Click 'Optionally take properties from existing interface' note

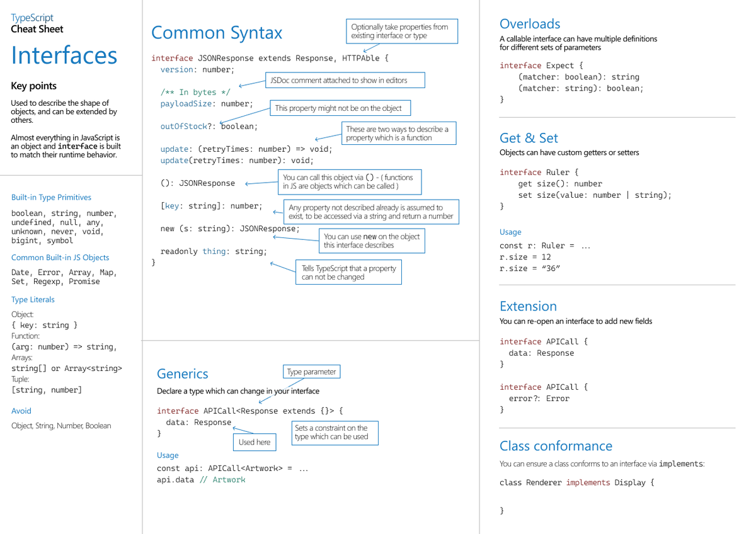coord(402,31)
